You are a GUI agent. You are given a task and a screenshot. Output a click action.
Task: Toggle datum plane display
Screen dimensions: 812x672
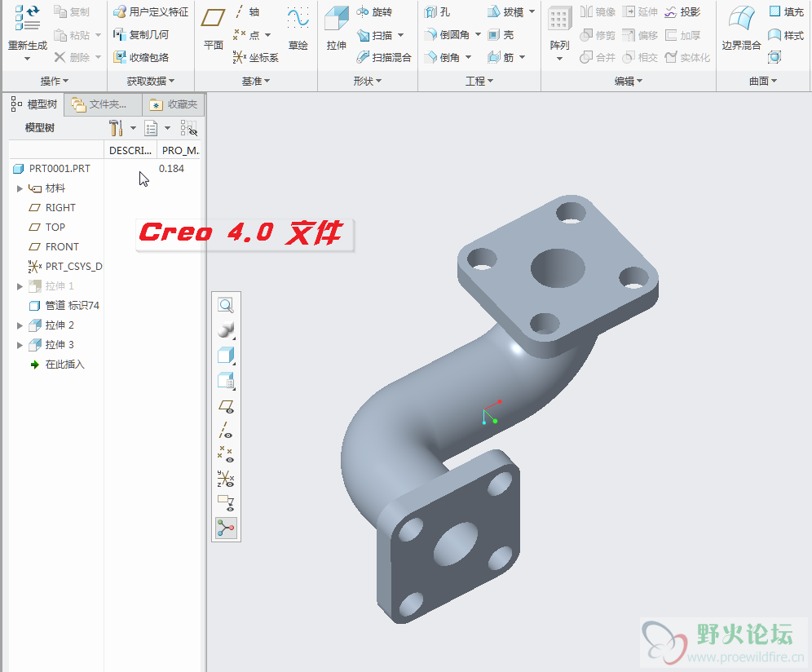pos(226,406)
